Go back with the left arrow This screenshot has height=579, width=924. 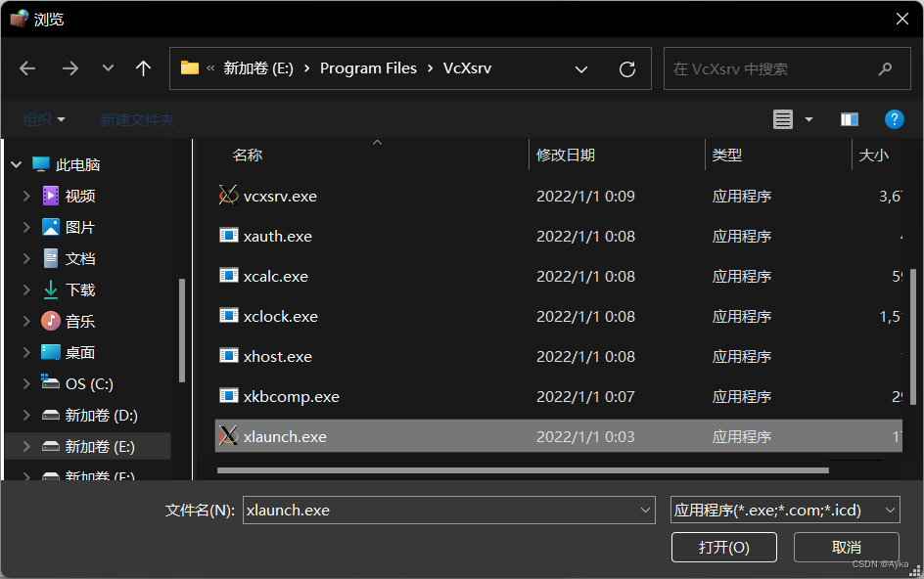point(27,68)
